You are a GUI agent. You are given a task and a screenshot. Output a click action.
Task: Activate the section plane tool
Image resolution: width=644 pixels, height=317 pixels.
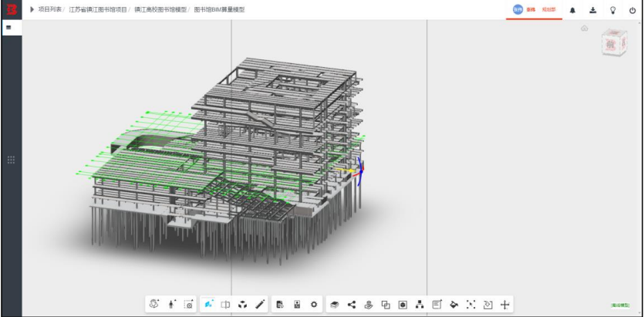click(225, 305)
